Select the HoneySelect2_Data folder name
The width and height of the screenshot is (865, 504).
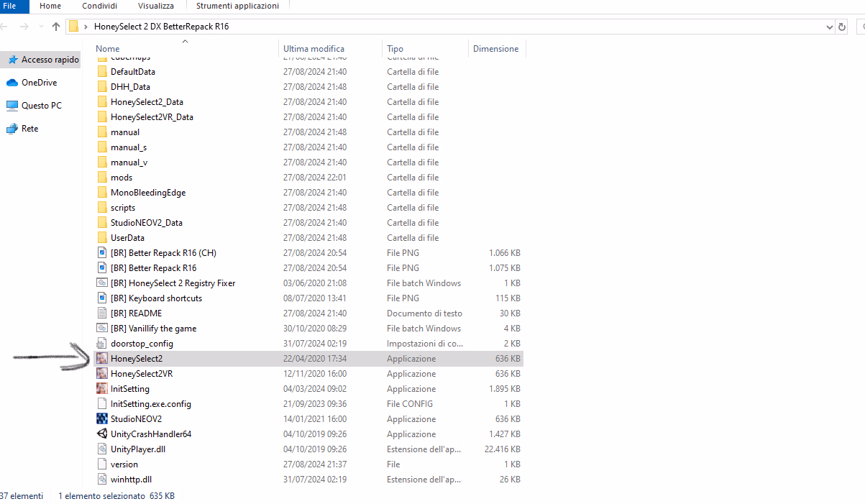[147, 101]
